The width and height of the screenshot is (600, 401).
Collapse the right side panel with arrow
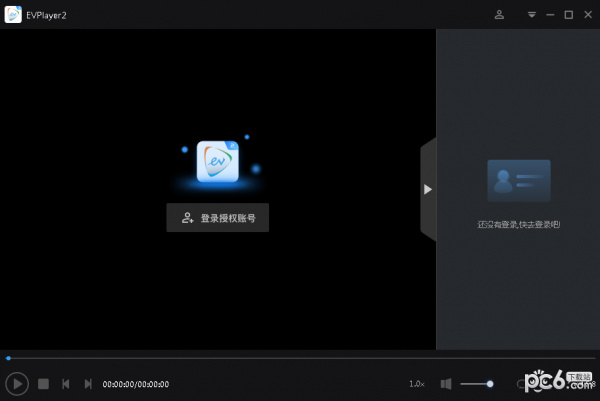click(428, 189)
